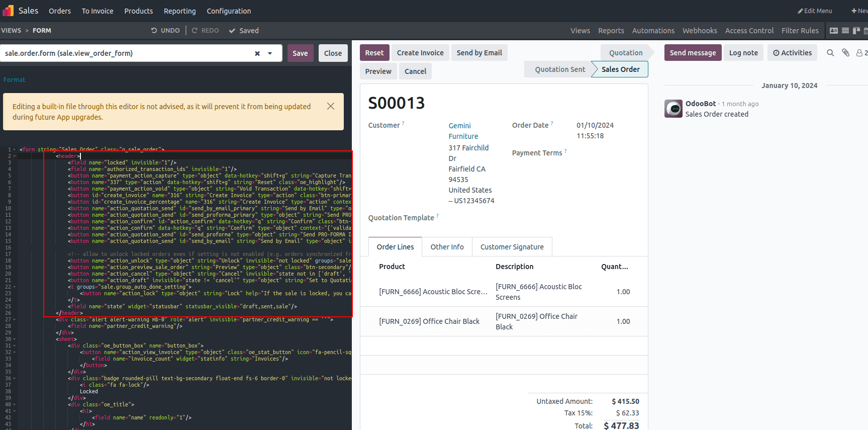Click the Preview button
Image resolution: width=868 pixels, height=430 pixels.
coord(378,71)
